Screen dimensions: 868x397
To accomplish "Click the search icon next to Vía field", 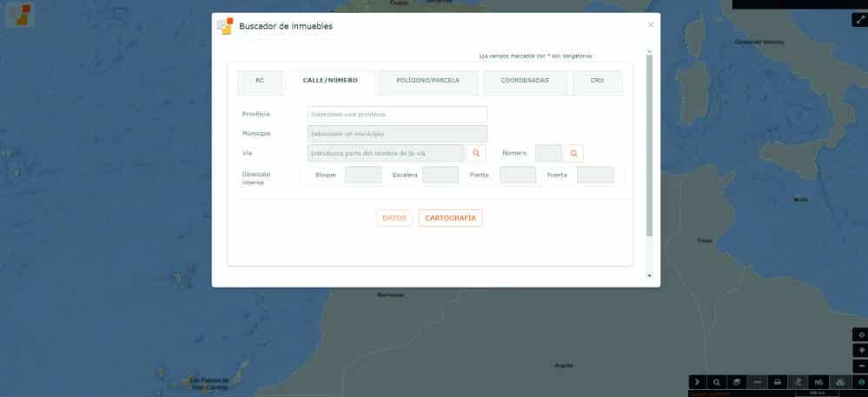I will click(476, 153).
